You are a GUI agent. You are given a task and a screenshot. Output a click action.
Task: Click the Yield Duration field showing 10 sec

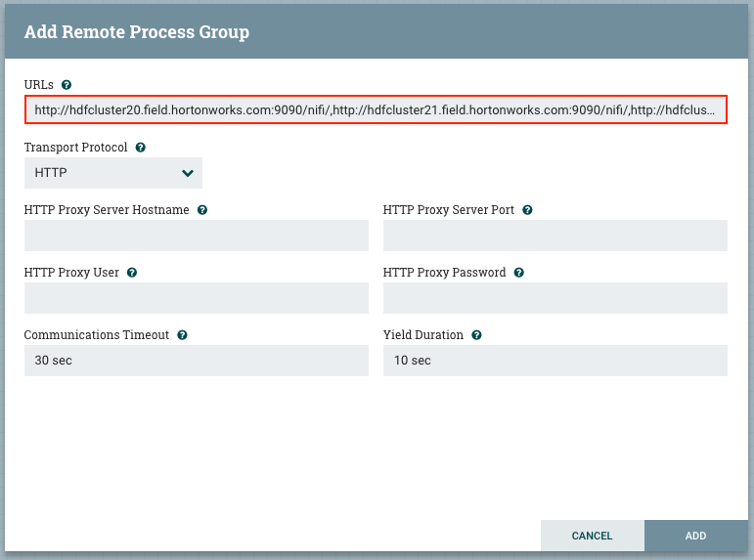(x=554, y=361)
